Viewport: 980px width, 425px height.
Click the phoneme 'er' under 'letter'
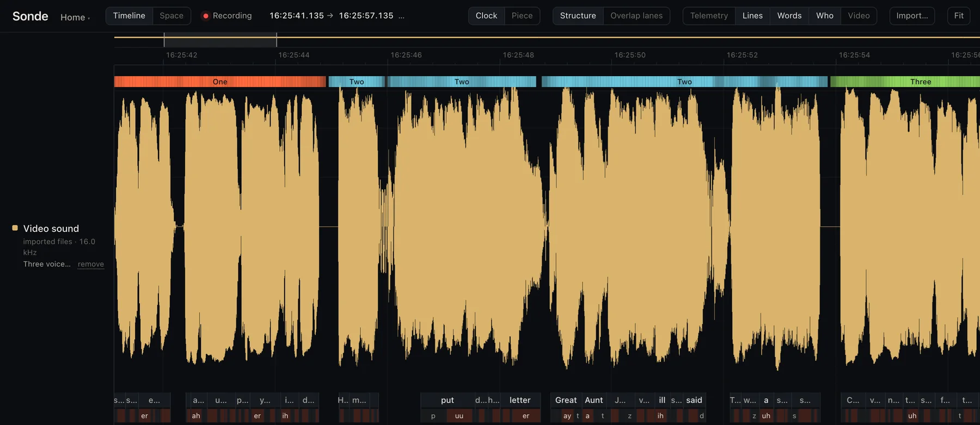(x=526, y=416)
